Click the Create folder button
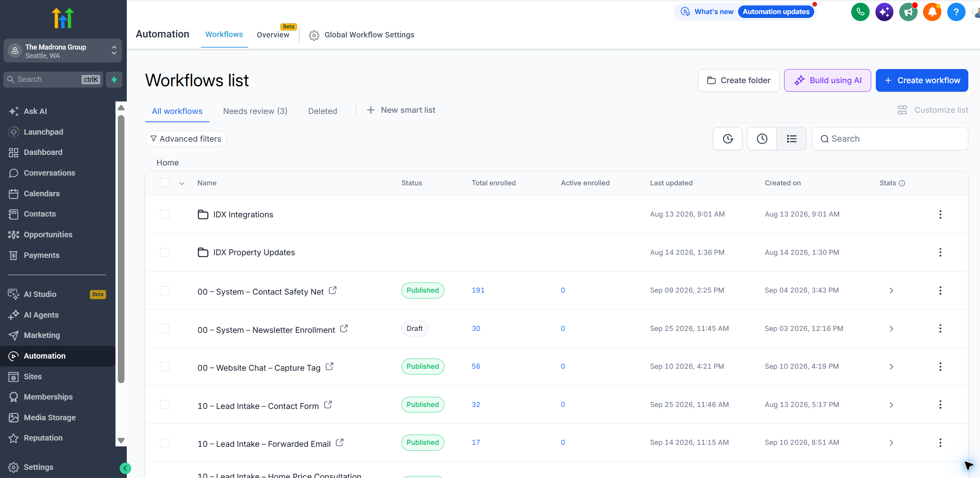The width and height of the screenshot is (980, 478). click(739, 81)
